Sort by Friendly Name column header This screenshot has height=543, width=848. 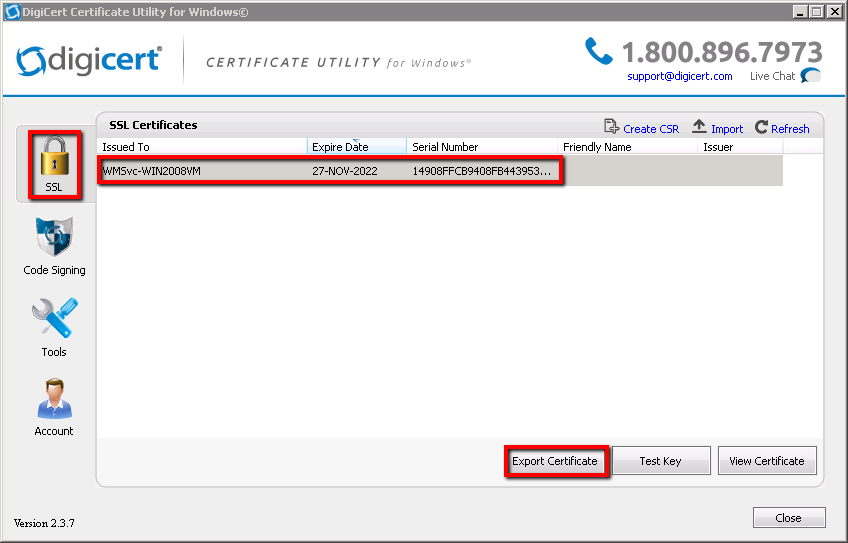pos(626,147)
